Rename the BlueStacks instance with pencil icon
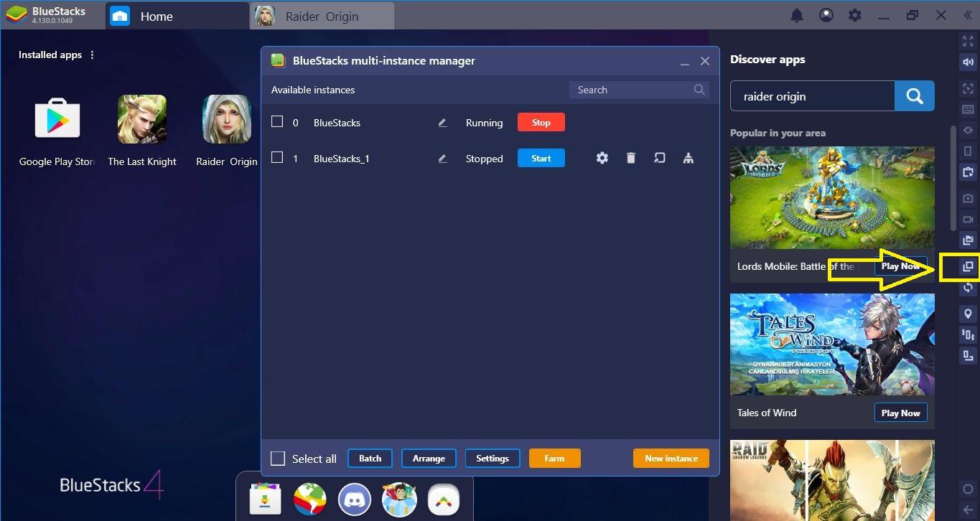 tap(442, 123)
